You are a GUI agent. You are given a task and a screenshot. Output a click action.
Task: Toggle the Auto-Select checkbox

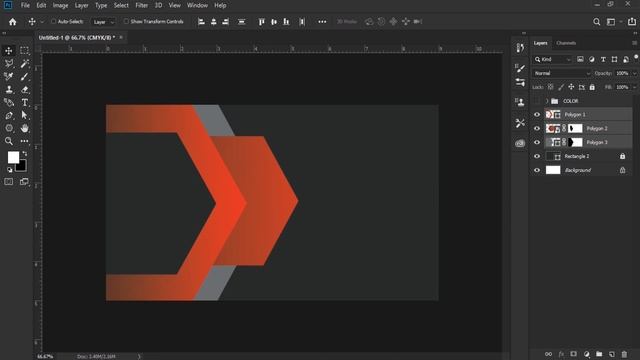point(53,22)
